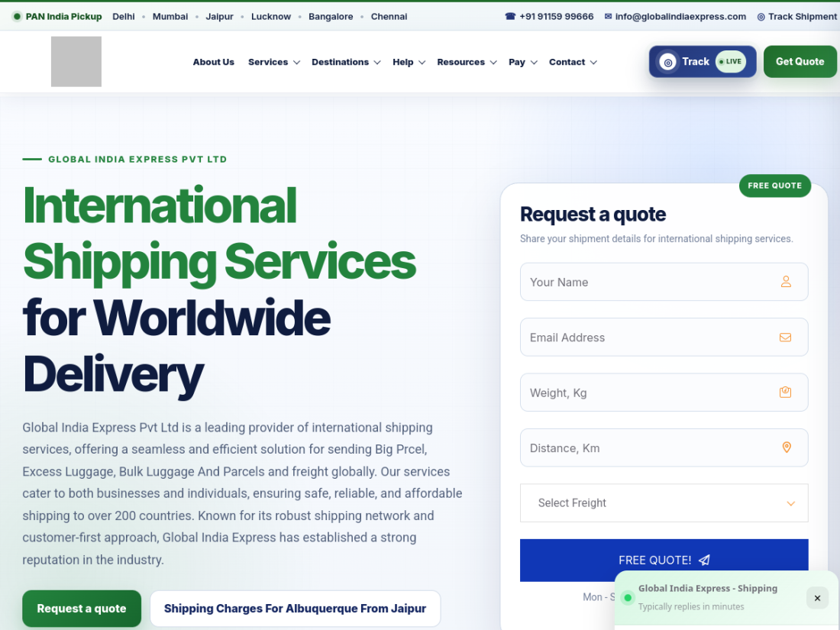Click Jaipur in the top city bar
This screenshot has width=840, height=630.
219,17
